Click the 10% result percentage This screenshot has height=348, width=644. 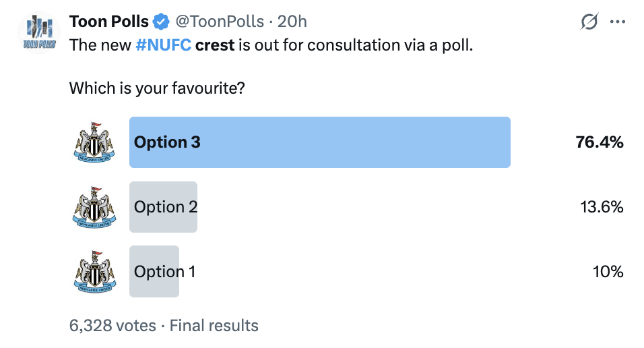click(x=608, y=272)
